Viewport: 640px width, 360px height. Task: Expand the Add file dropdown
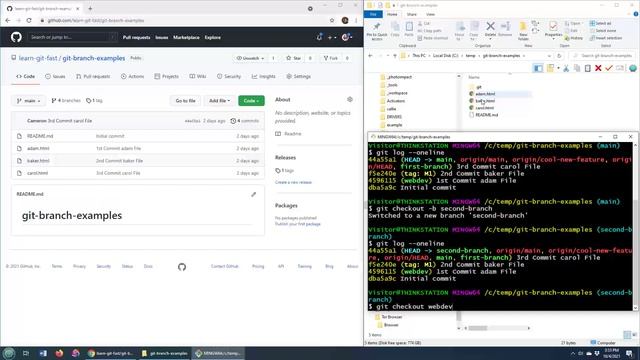click(x=220, y=100)
